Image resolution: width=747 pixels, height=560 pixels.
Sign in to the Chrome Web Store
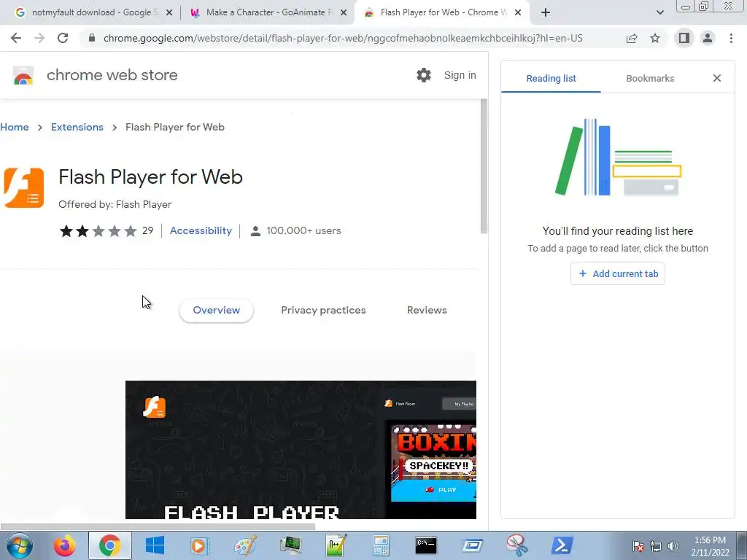click(x=460, y=75)
